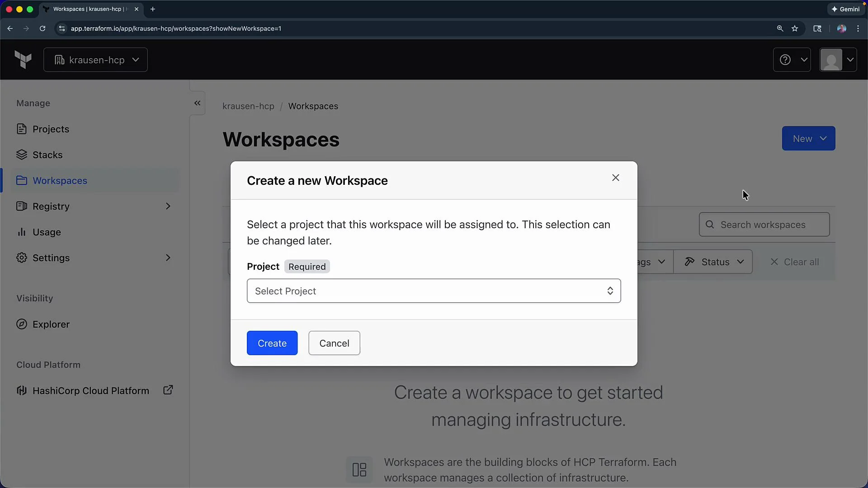Open the Gemini button
The width and height of the screenshot is (868, 488).
pyautogui.click(x=845, y=9)
